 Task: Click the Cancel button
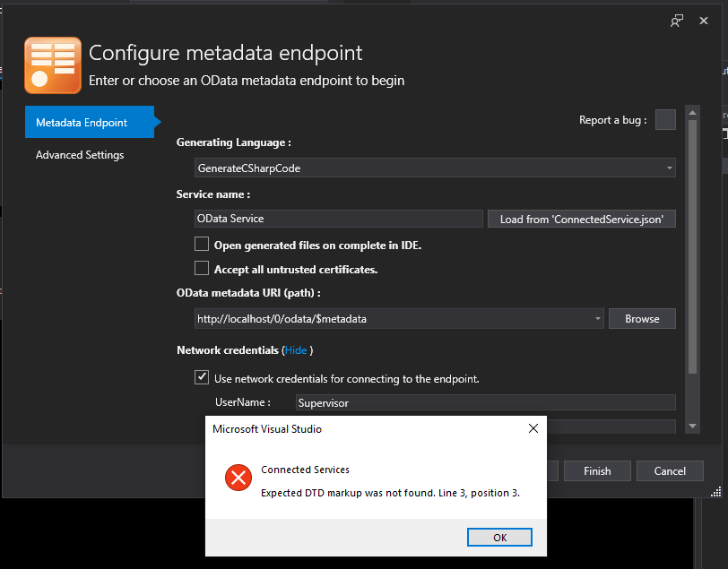[670, 471]
